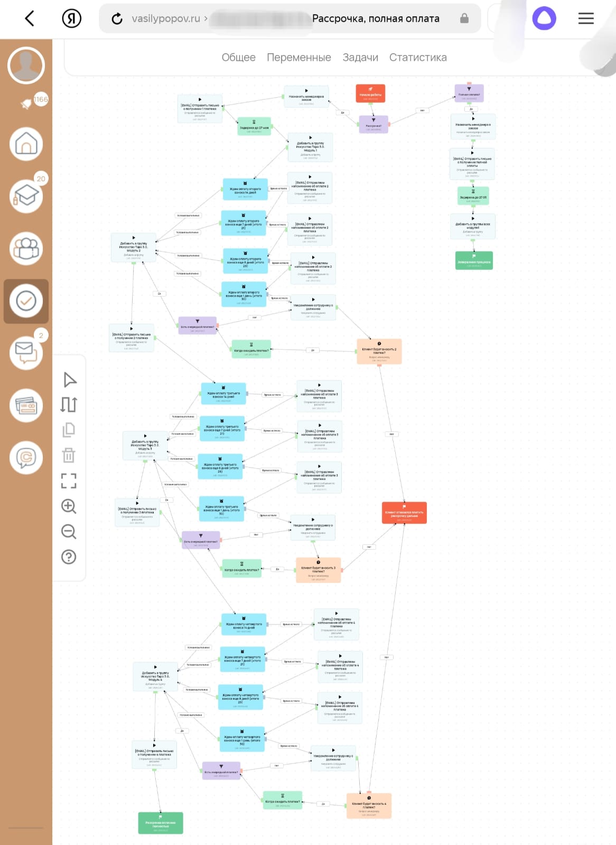Open the payments card sidebar icon
The width and height of the screenshot is (616, 845).
tap(26, 406)
